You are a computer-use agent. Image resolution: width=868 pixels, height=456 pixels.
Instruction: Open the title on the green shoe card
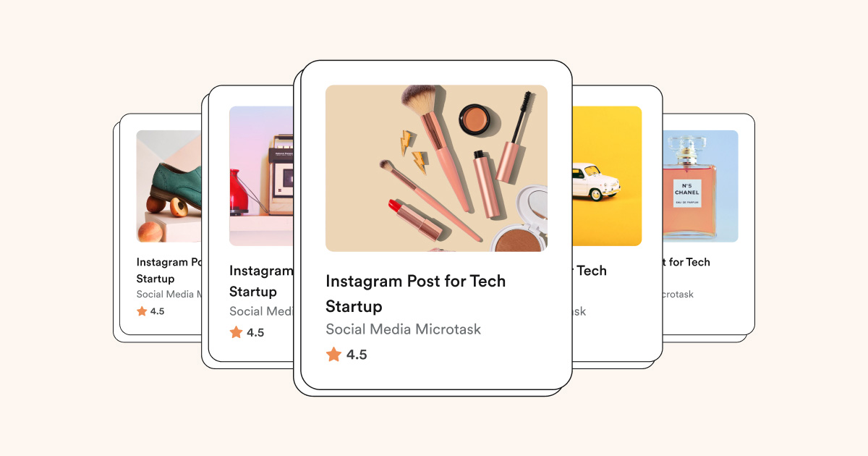[169, 271]
